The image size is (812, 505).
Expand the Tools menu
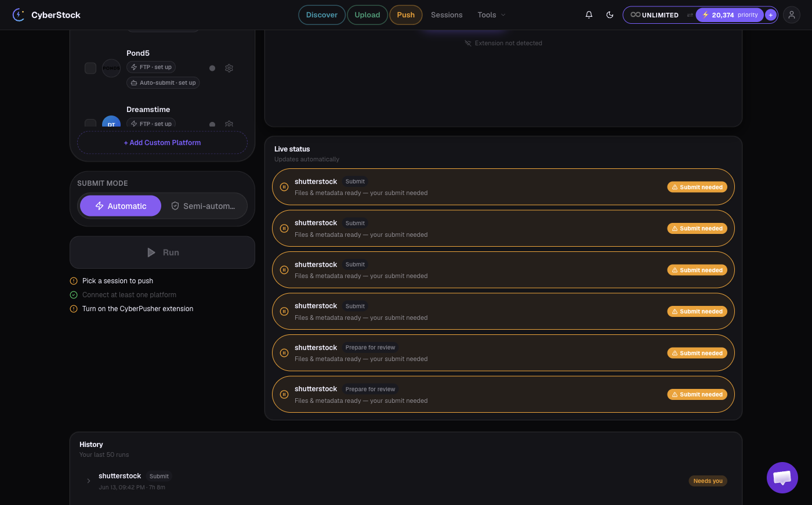pyautogui.click(x=491, y=15)
